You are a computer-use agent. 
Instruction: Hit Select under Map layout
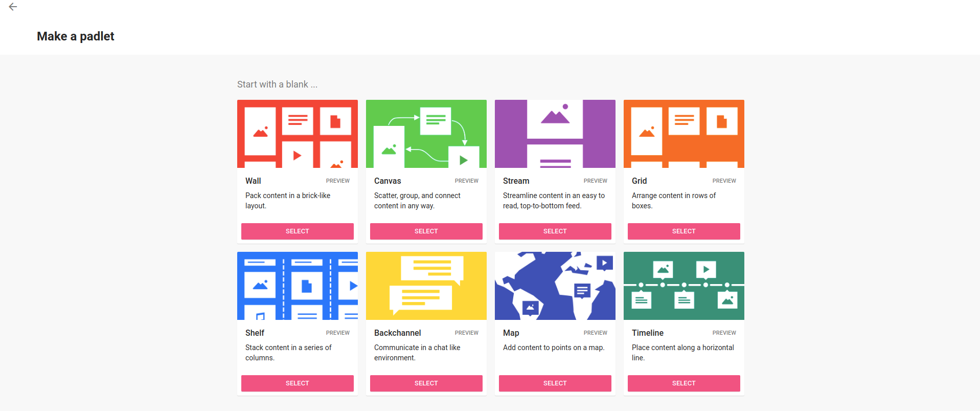555,383
